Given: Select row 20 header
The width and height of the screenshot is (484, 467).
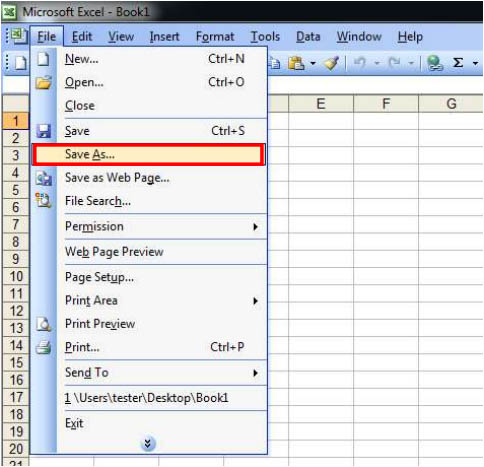Looking at the screenshot, I should [16, 449].
